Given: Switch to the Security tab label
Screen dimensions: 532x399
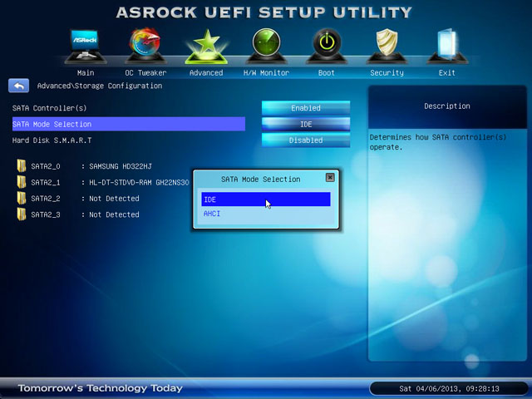Looking at the screenshot, I should tap(387, 72).
